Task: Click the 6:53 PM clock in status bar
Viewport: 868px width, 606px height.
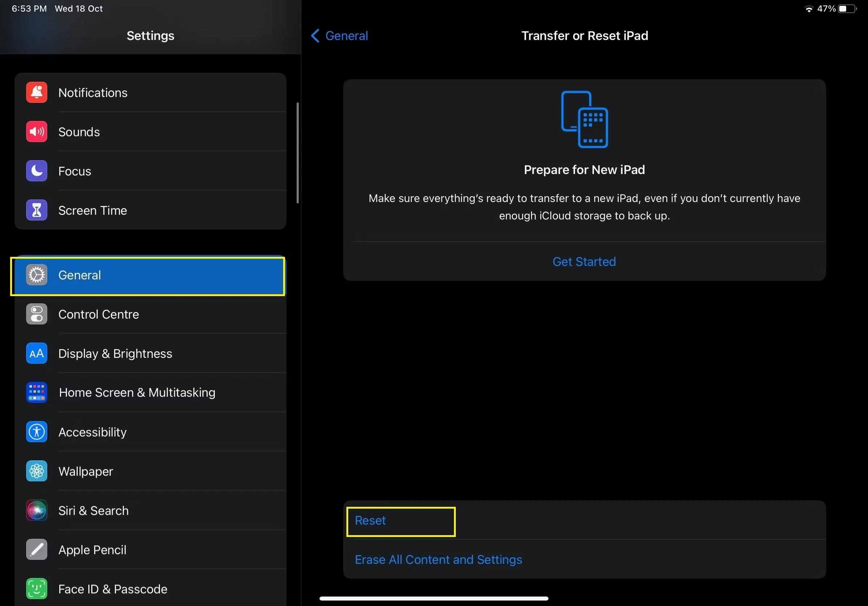Action: coord(29,9)
